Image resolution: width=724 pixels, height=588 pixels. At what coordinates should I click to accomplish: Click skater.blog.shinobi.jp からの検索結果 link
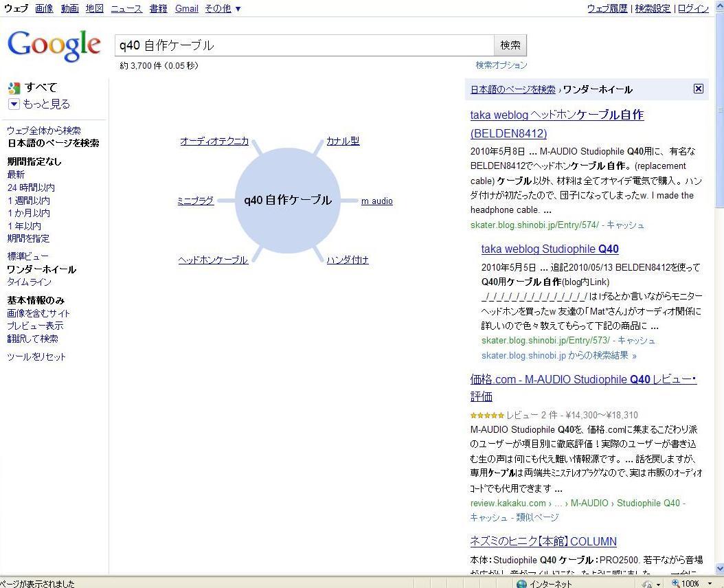coord(558,355)
